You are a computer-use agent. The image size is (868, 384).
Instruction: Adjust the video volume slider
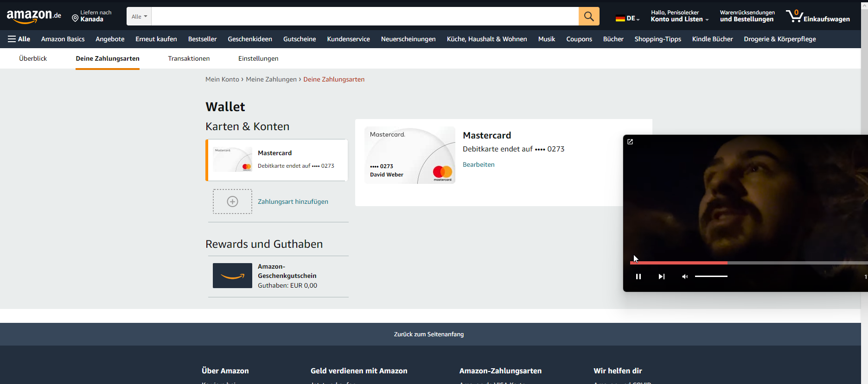pyautogui.click(x=711, y=277)
